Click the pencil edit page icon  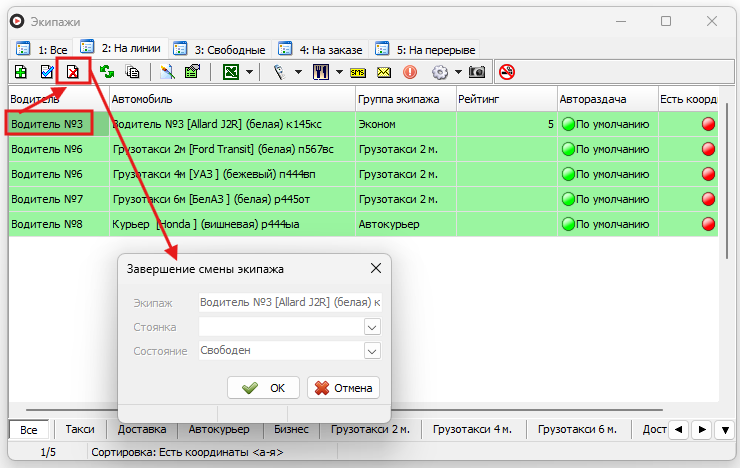pyautogui.click(x=167, y=72)
